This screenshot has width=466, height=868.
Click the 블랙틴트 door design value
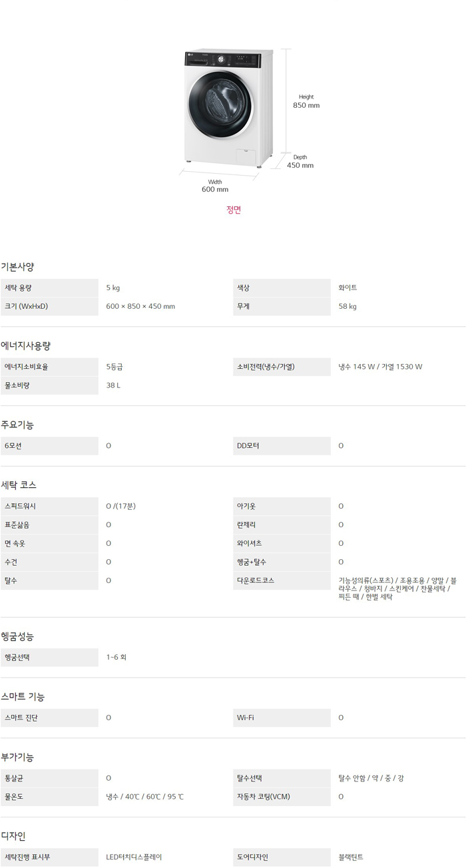[351, 857]
